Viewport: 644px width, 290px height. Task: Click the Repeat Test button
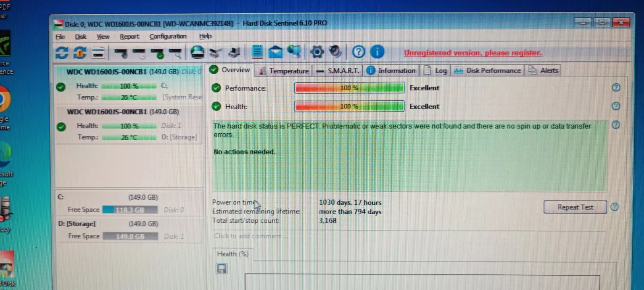point(575,207)
